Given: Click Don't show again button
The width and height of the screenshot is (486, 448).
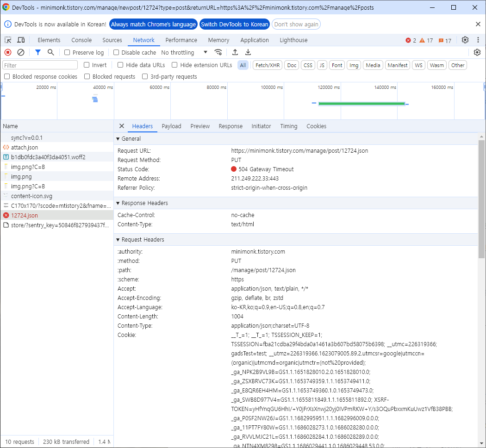Looking at the screenshot, I should [296, 24].
